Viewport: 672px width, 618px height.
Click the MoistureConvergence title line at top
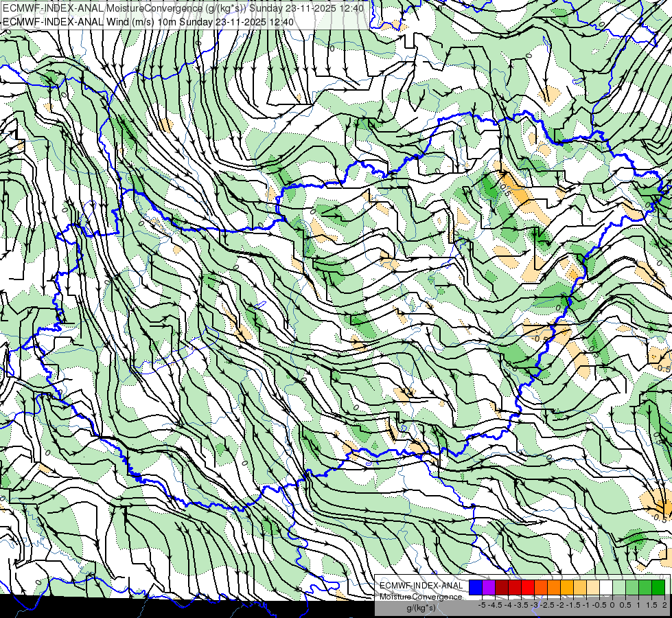pos(183,8)
